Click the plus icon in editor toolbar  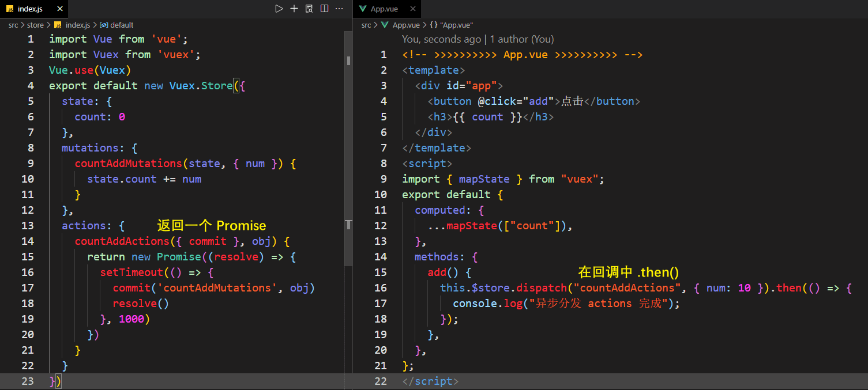(294, 9)
